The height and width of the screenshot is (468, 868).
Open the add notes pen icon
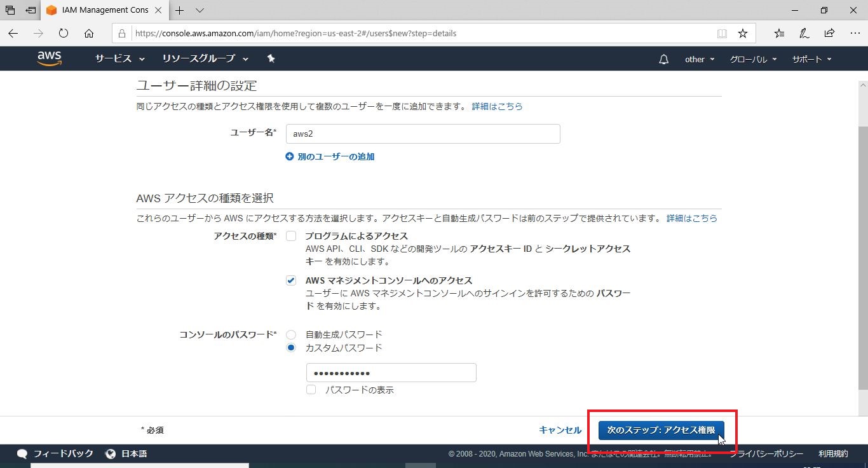click(x=804, y=33)
